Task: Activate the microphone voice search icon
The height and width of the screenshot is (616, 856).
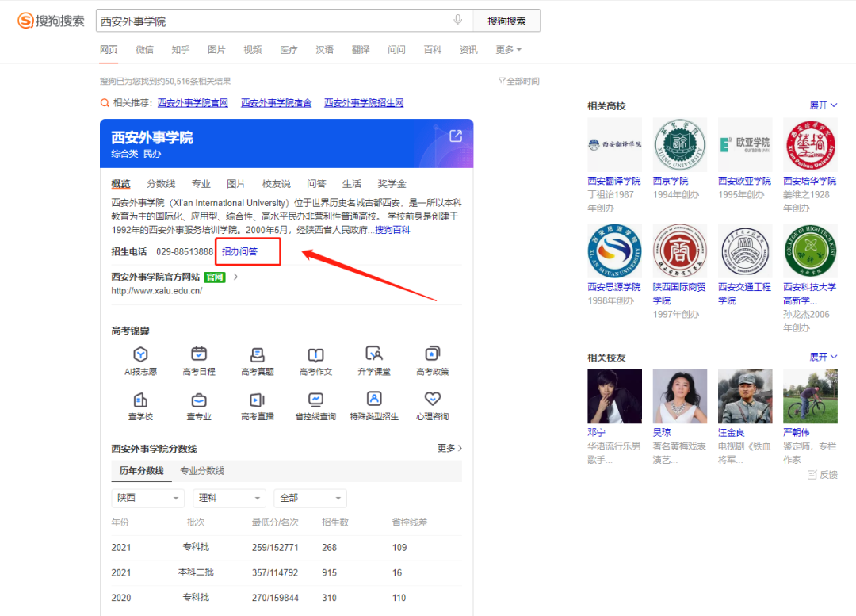Action: 458,20
